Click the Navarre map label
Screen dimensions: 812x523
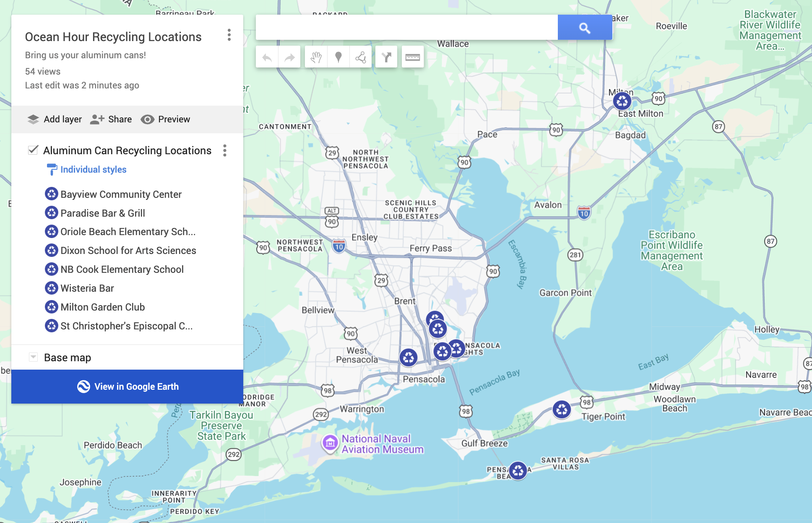click(761, 375)
